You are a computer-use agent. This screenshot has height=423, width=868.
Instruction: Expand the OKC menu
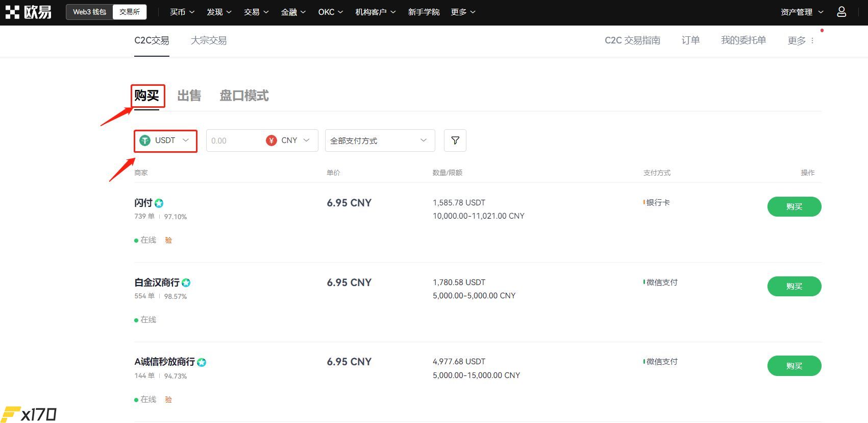coord(331,12)
